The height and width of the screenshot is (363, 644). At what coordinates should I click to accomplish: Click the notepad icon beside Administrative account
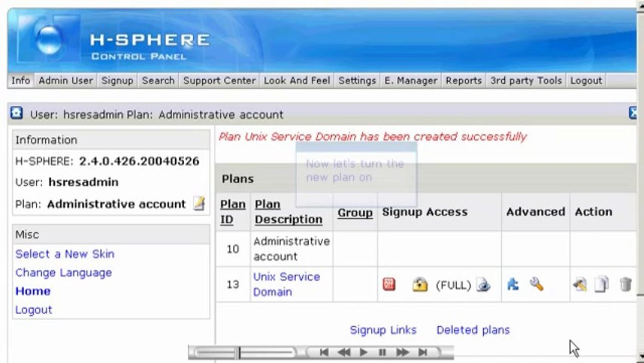click(x=200, y=204)
